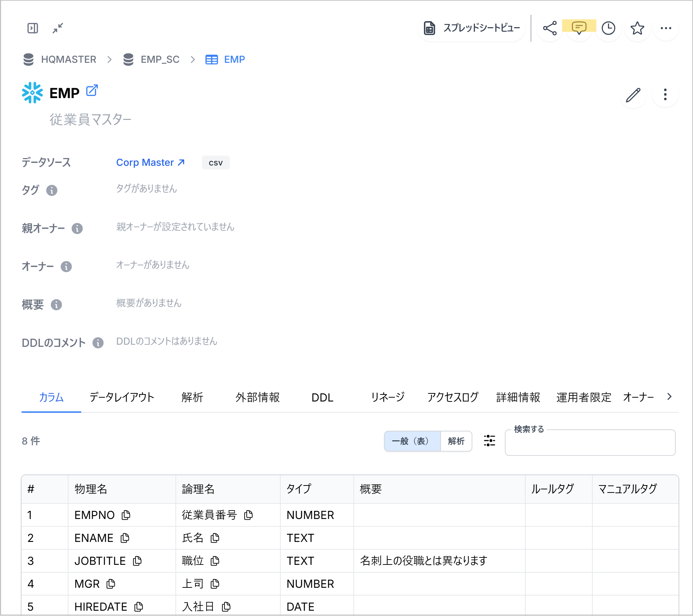Show info tooltip for タグ

[52, 191]
